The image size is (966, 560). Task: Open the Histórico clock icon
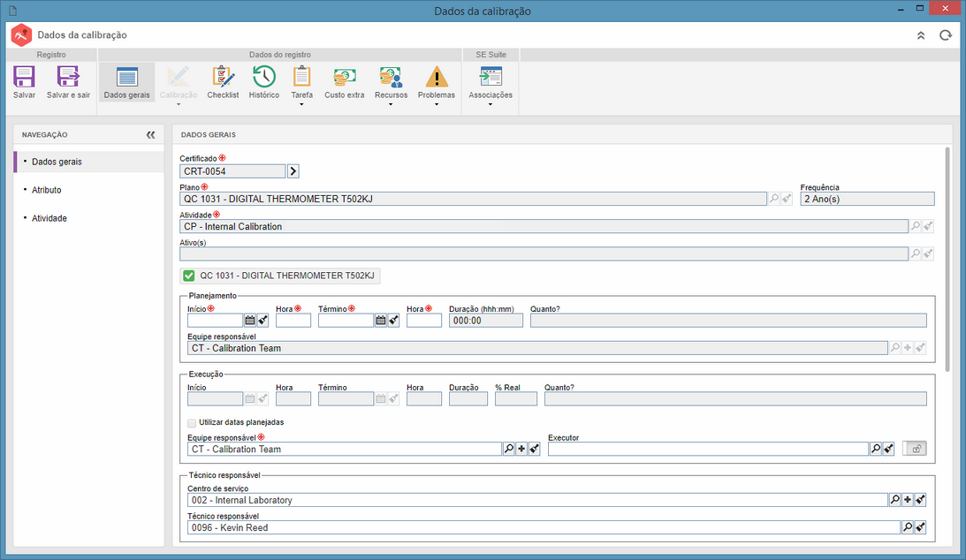click(264, 77)
